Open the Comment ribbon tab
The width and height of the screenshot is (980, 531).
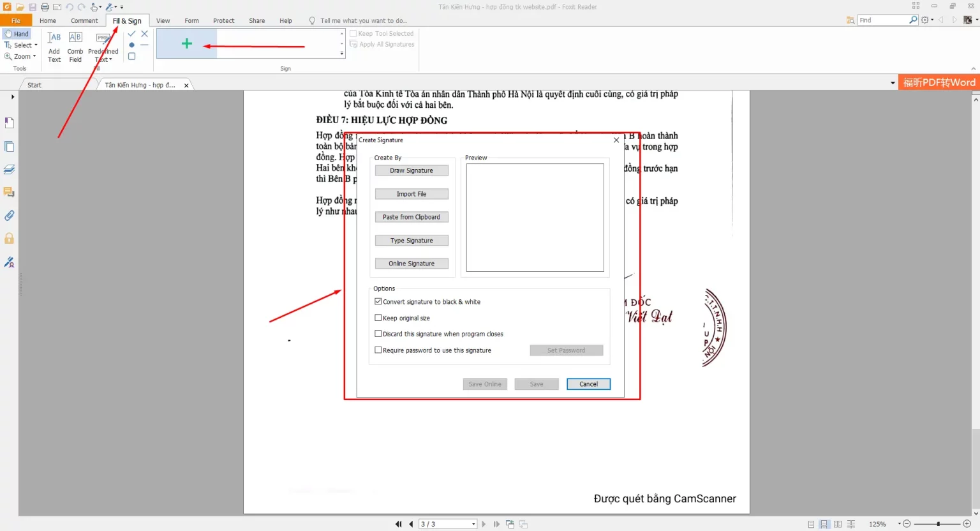84,21
